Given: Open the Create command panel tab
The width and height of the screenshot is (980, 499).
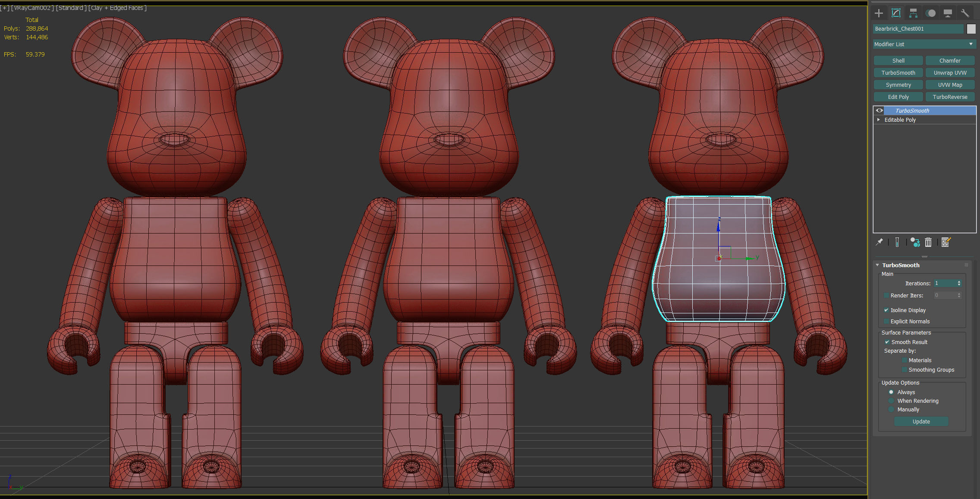Looking at the screenshot, I should [879, 13].
